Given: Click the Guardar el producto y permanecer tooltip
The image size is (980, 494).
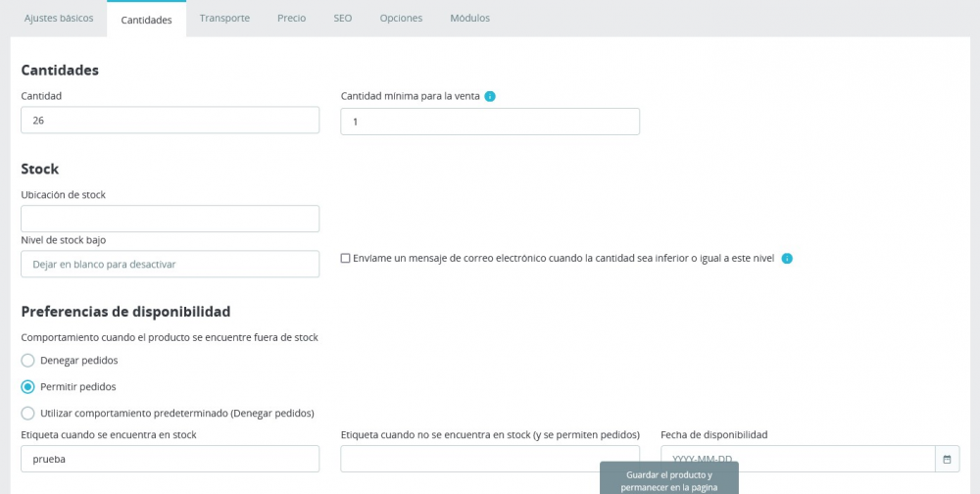Looking at the screenshot, I should (x=669, y=478).
